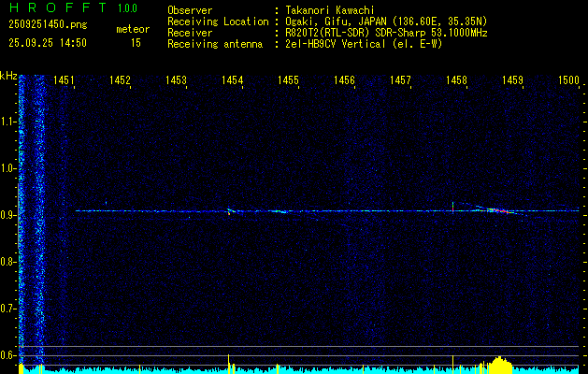Click the 0.9 kHz axis value

click(7, 215)
